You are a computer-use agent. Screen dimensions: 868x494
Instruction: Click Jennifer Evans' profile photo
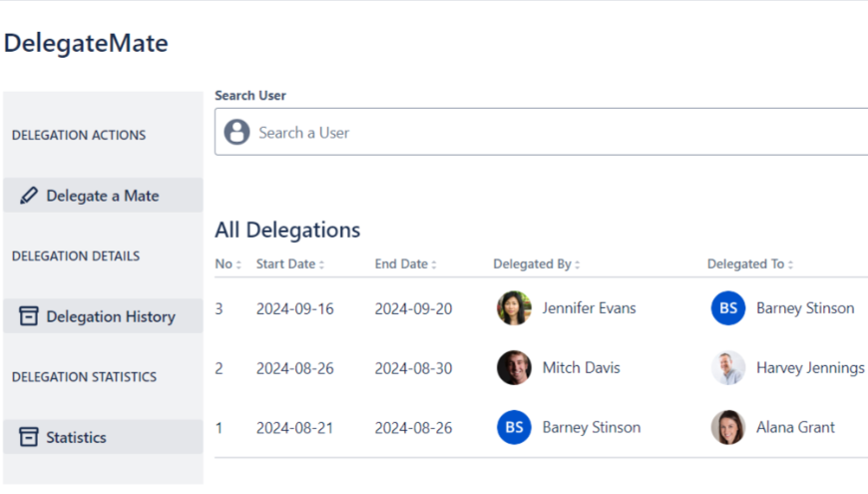[514, 308]
